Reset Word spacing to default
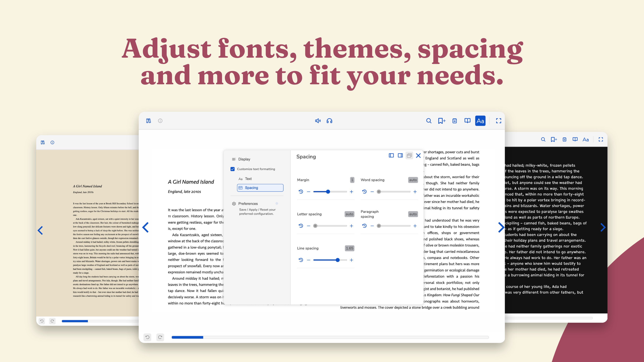The height and width of the screenshot is (362, 644). [364, 192]
